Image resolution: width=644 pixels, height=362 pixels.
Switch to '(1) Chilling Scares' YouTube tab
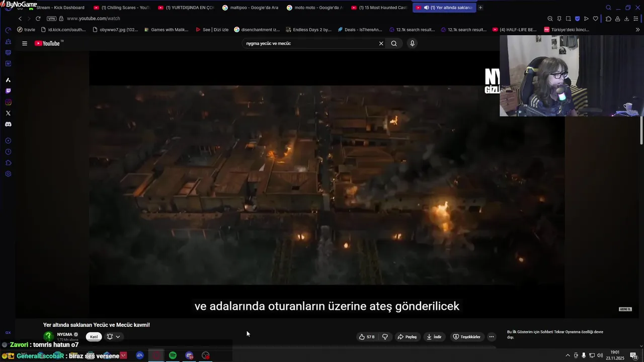click(121, 8)
